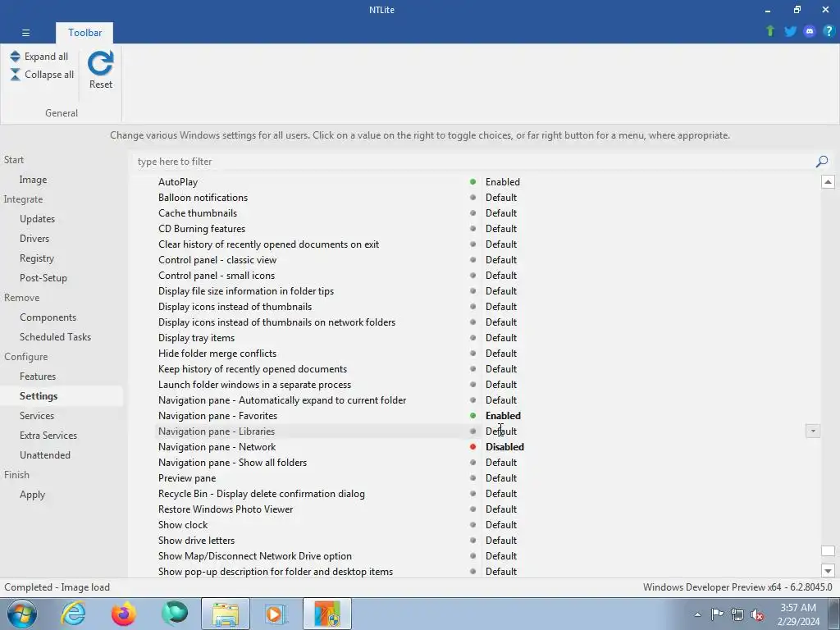Viewport: 840px width, 630px height.
Task: Toggle Navigation pane - Network Disabled value
Action: pos(504,447)
